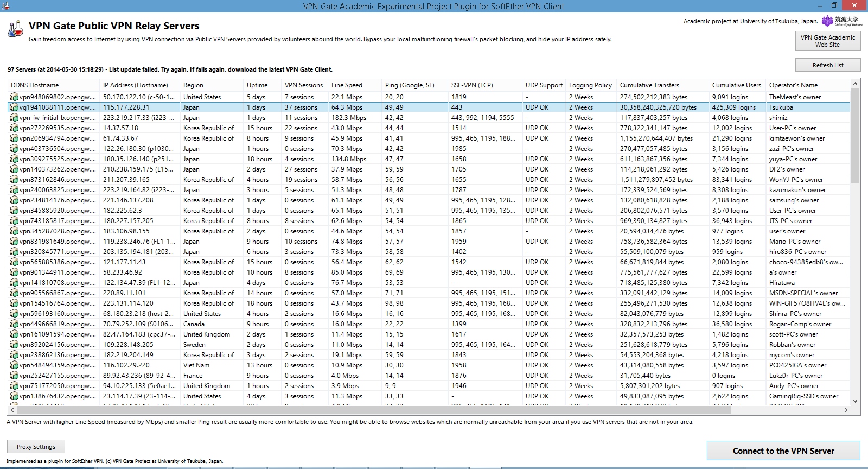
Task: Sort list by DDNS Hostname column
Action: pyautogui.click(x=54, y=85)
